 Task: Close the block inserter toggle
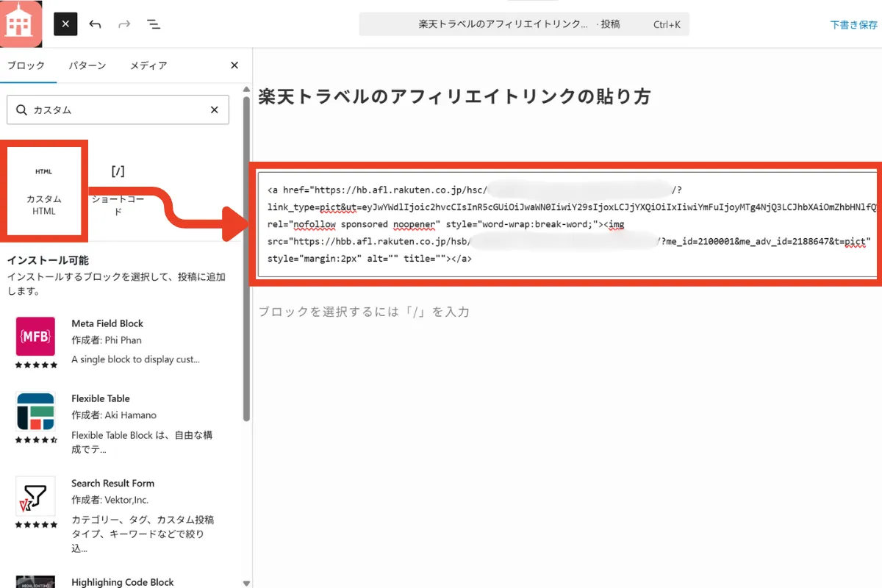click(65, 24)
